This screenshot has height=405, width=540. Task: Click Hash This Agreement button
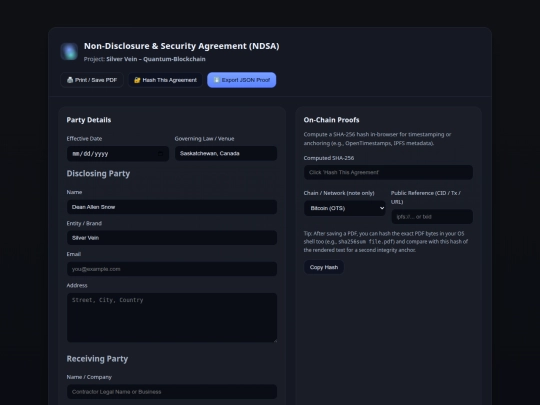(165, 80)
